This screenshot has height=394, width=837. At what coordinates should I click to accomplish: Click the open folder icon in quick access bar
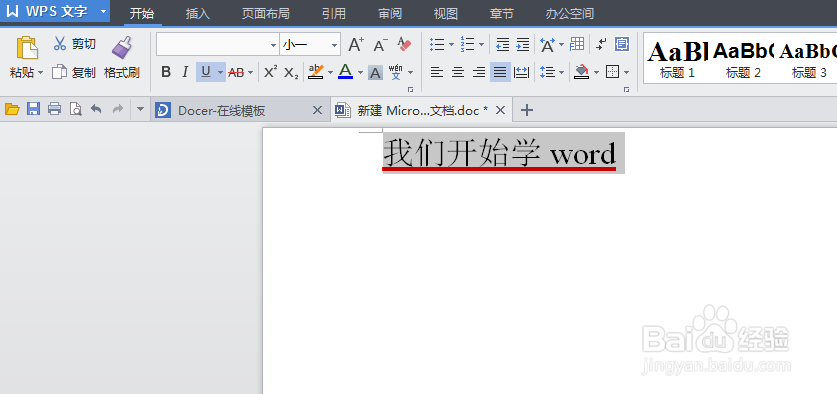pos(12,110)
